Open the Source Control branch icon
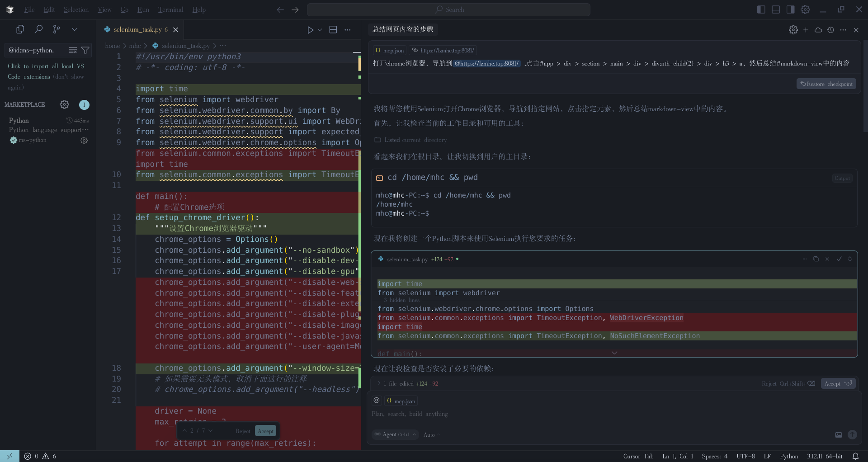This screenshot has height=462, width=868. click(x=57, y=29)
